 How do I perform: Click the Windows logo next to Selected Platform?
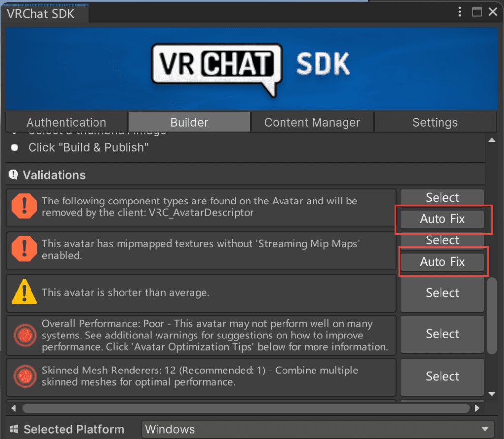point(14,429)
